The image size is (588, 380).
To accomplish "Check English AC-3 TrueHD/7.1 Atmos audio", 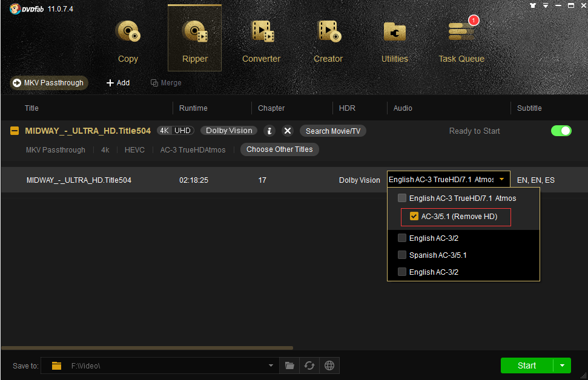I will (402, 198).
